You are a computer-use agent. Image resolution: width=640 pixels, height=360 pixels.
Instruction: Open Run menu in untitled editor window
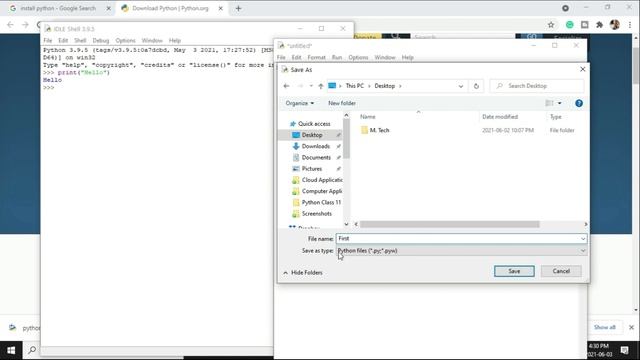pyautogui.click(x=337, y=58)
